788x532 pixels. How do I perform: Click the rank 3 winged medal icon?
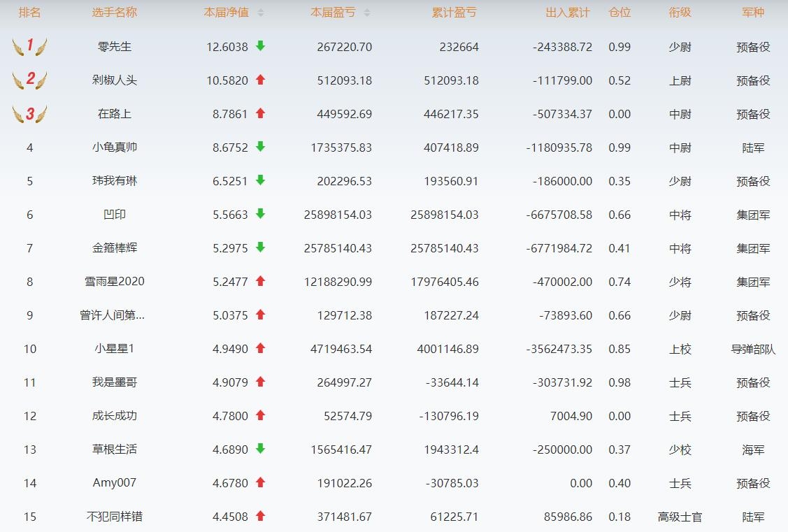(x=29, y=114)
